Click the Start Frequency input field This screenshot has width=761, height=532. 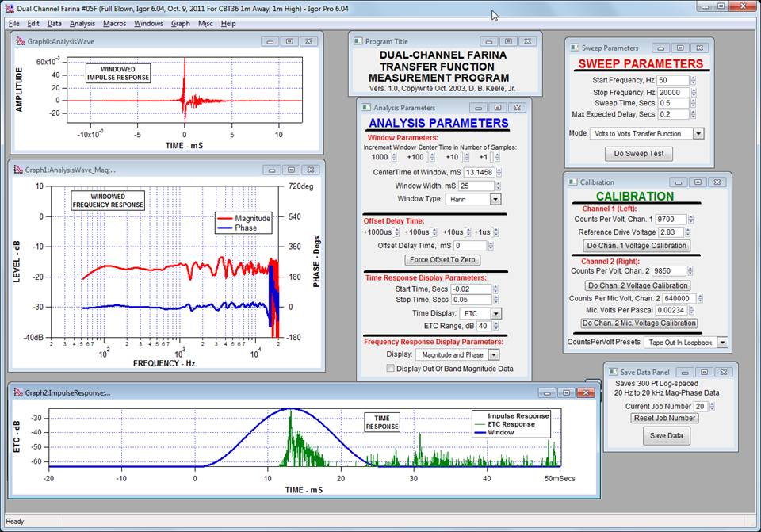(x=673, y=80)
